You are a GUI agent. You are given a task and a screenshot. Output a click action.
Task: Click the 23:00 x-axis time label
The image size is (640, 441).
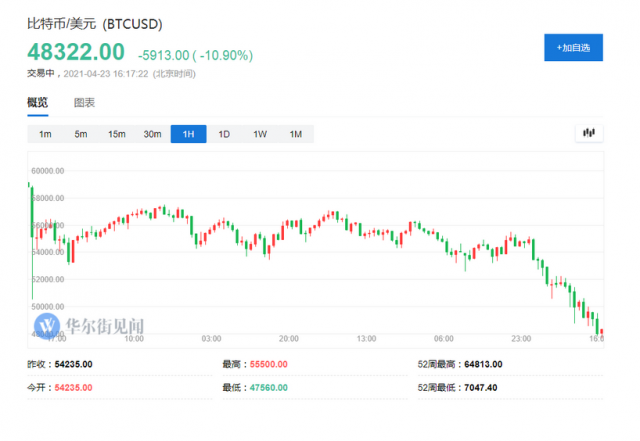coord(521,339)
